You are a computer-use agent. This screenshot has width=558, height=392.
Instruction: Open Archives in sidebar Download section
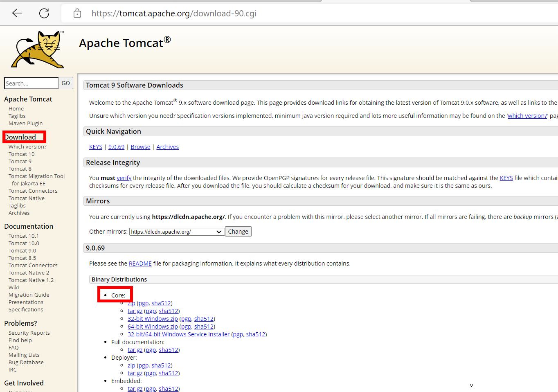click(19, 213)
